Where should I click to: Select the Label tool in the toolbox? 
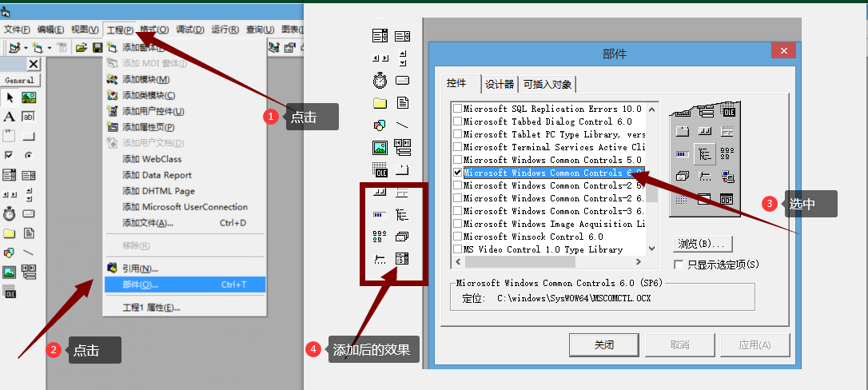pyautogui.click(x=10, y=117)
